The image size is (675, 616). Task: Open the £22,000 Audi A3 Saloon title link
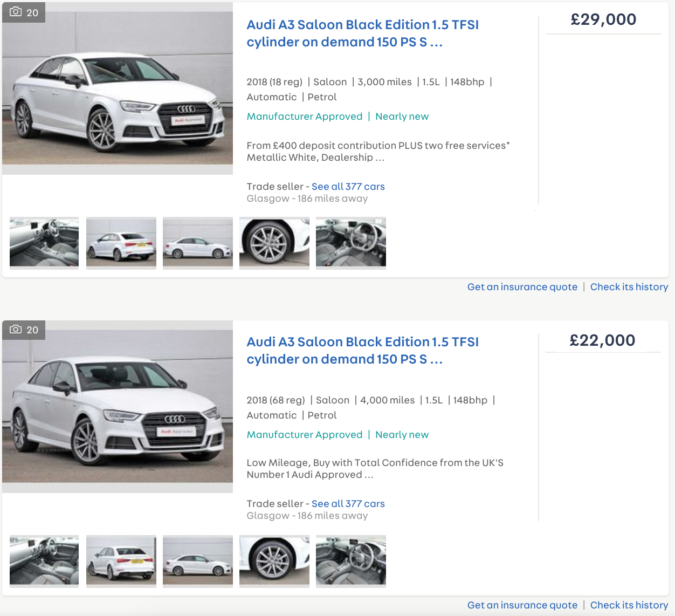coord(362,351)
